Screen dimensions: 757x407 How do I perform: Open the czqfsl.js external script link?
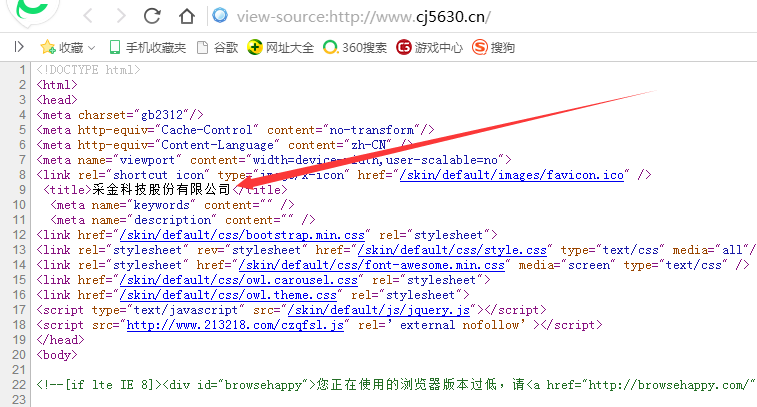235,324
